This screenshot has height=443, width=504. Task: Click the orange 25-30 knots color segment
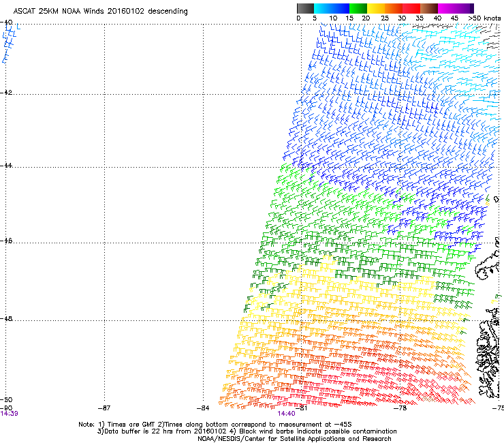[x=394, y=8]
